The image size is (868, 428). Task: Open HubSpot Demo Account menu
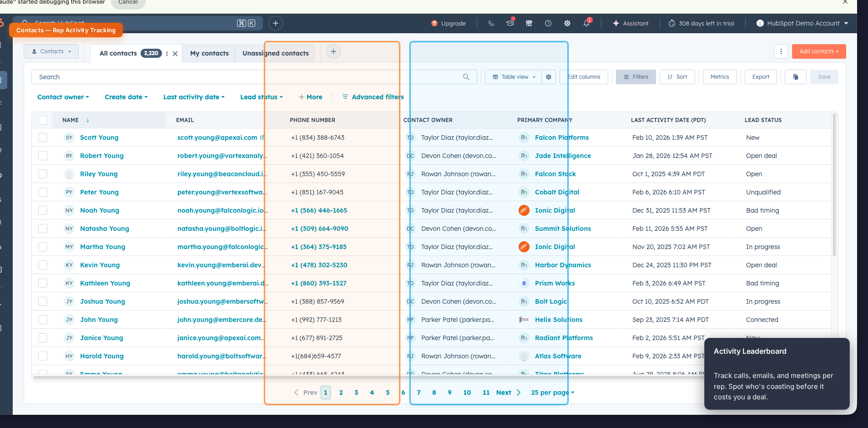[x=802, y=23]
